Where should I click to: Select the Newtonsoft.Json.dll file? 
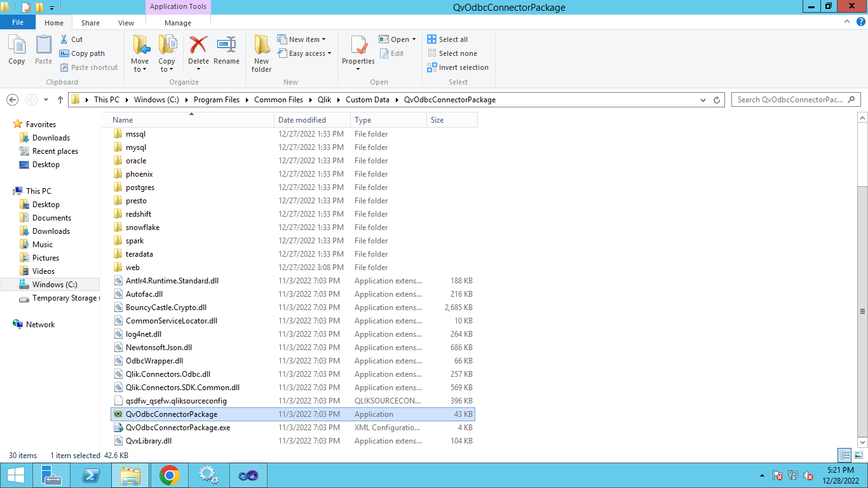(x=292, y=348)
